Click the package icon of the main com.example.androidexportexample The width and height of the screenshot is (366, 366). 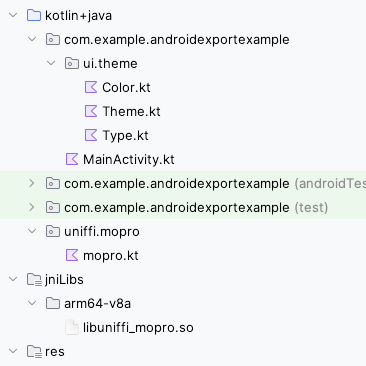(53, 39)
